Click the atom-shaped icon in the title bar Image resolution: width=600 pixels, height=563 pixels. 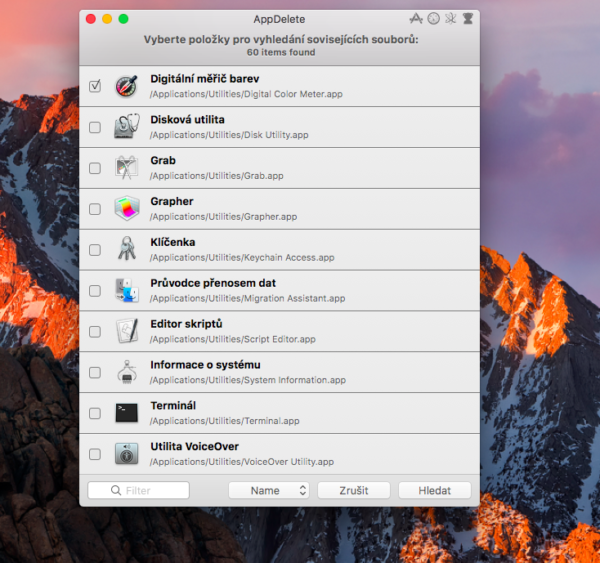451,19
